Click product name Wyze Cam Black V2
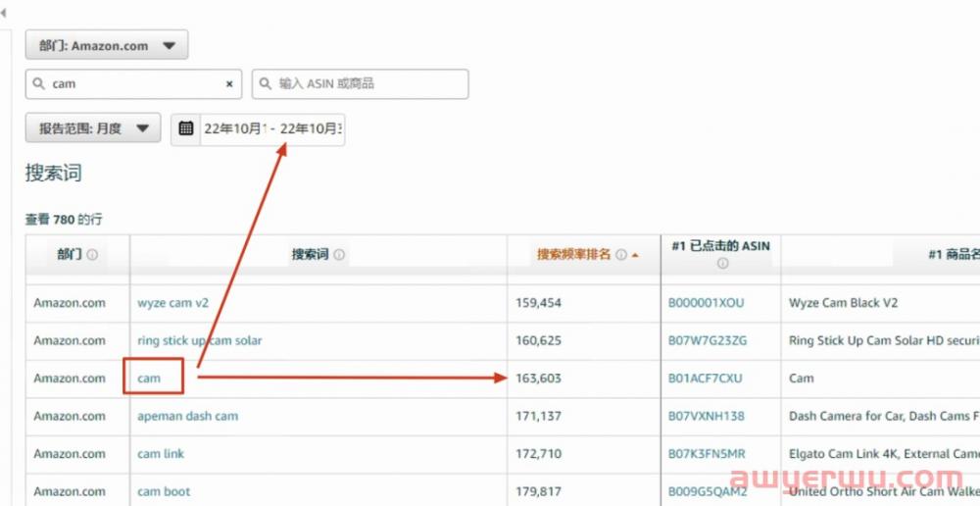The width and height of the screenshot is (980, 506). (844, 303)
